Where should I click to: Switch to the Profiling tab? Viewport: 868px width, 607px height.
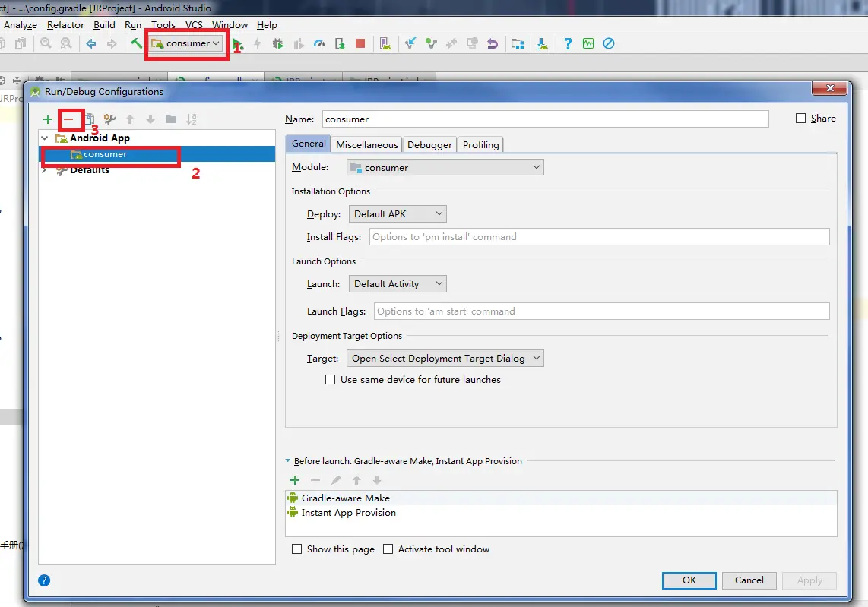(x=480, y=144)
